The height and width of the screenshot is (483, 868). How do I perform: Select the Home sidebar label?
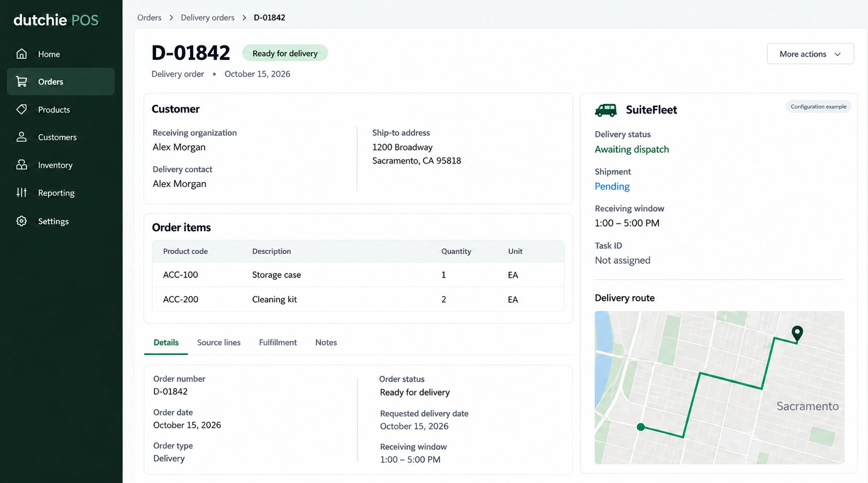[x=49, y=54]
